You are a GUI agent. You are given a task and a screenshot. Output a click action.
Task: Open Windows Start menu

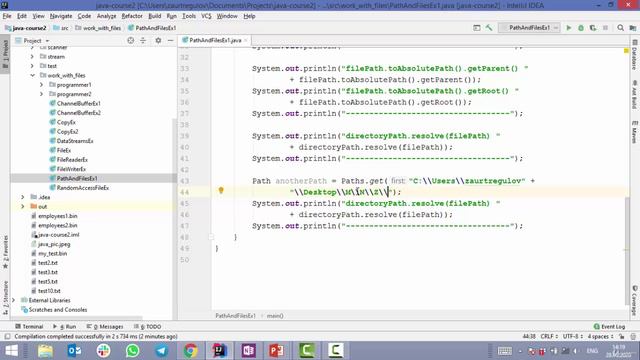click(x=11, y=351)
